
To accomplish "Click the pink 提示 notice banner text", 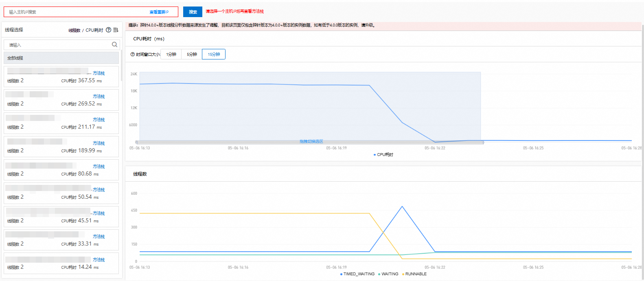I will (252, 25).
